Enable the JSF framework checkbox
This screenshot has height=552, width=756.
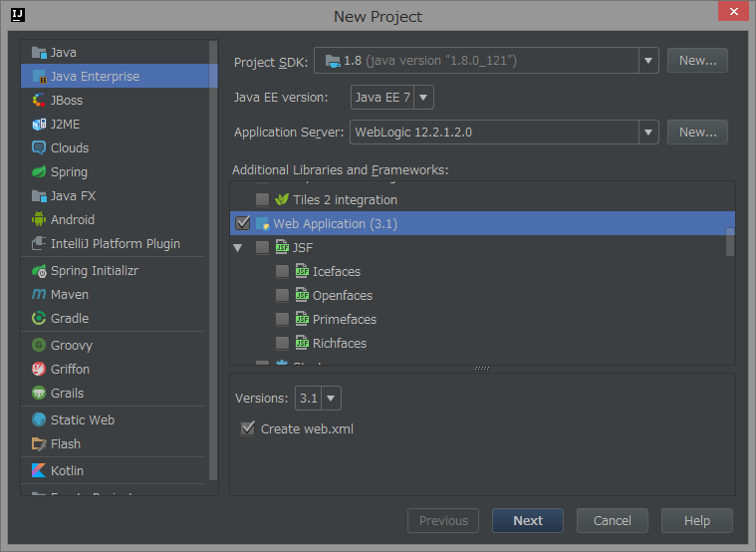[x=262, y=247]
